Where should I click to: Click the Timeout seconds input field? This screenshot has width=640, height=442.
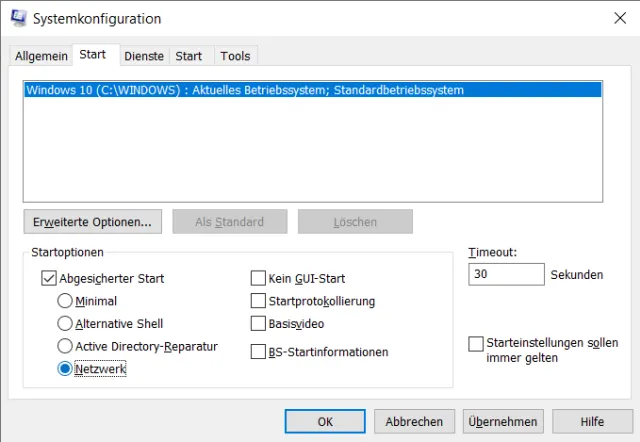point(505,274)
